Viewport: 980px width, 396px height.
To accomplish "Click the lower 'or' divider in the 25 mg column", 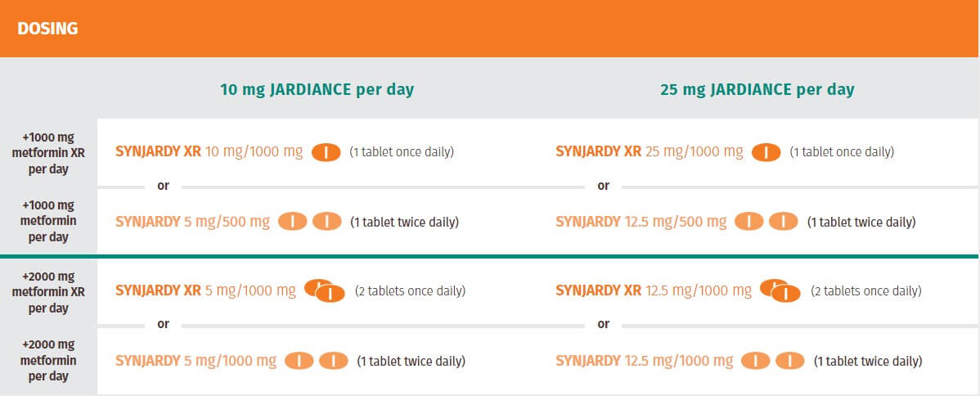I will point(603,325).
